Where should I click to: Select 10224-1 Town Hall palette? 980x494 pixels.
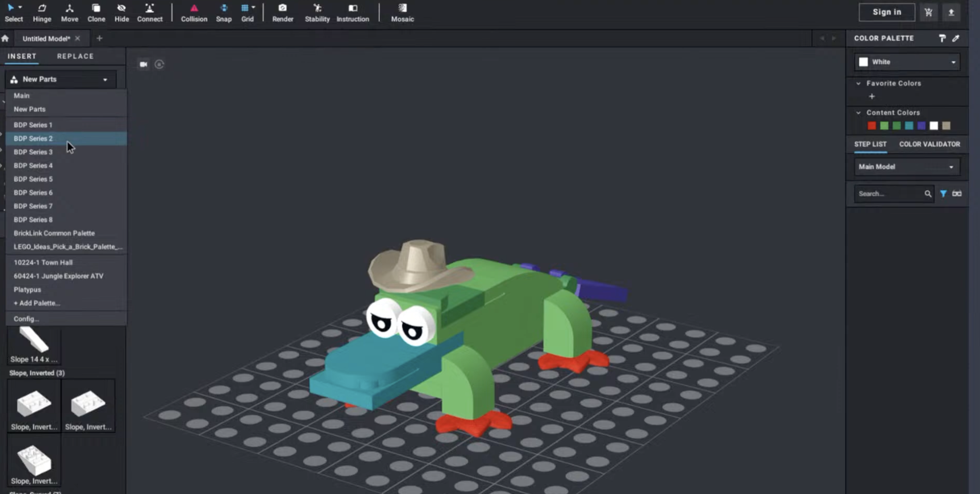[66, 263]
